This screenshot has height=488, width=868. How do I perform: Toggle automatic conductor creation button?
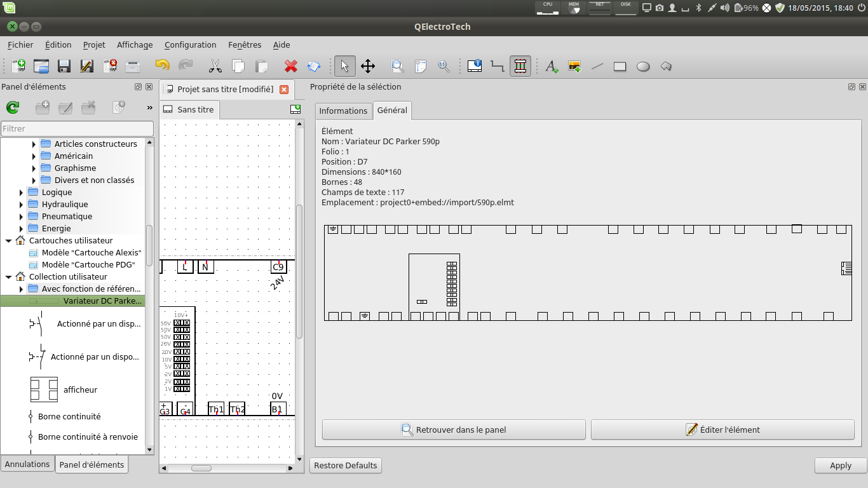[520, 66]
